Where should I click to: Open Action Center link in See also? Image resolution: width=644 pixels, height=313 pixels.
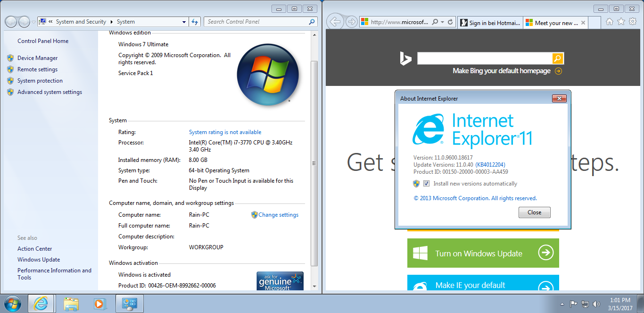(35, 249)
